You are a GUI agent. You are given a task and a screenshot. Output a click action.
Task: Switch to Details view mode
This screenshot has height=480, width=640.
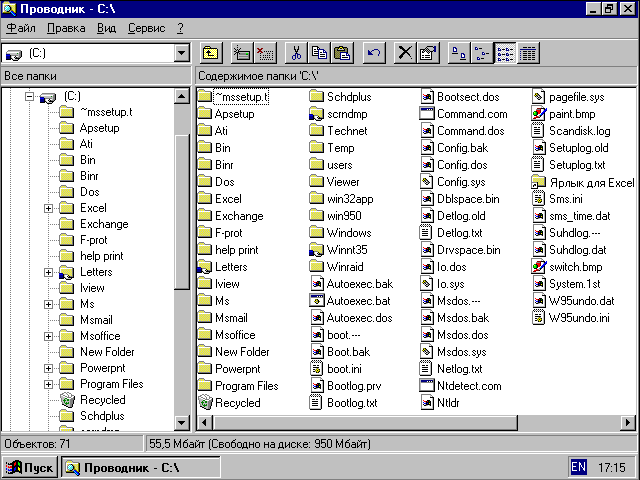coord(527,53)
